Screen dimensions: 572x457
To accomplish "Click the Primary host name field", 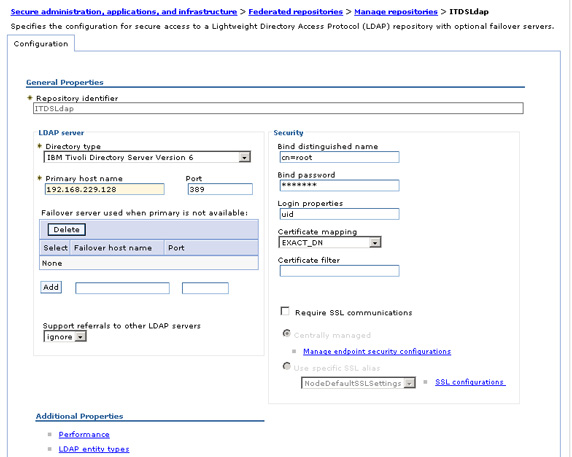I will pyautogui.click(x=104, y=189).
